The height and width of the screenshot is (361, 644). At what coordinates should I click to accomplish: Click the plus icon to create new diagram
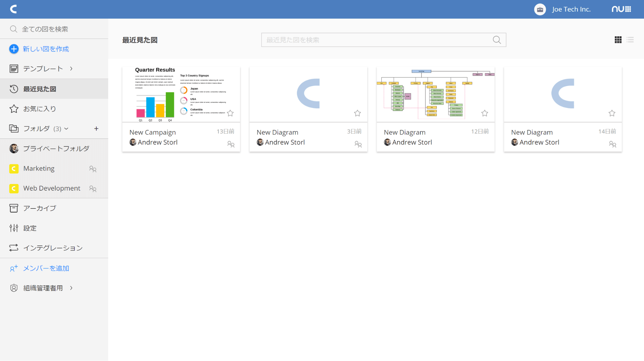click(14, 49)
